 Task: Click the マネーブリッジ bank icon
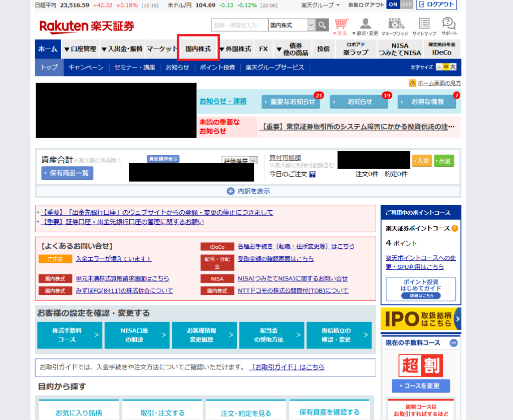coord(395,27)
